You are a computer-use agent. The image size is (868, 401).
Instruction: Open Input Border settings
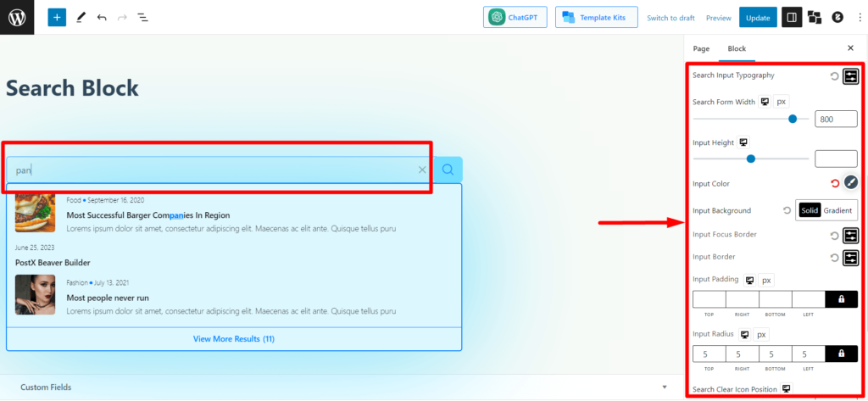click(850, 258)
